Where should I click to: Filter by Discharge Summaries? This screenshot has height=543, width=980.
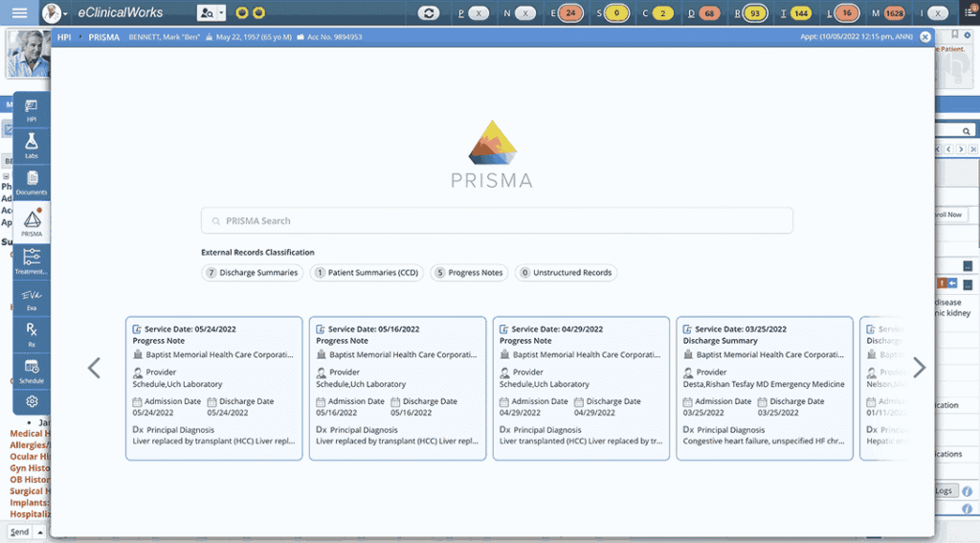tap(253, 273)
